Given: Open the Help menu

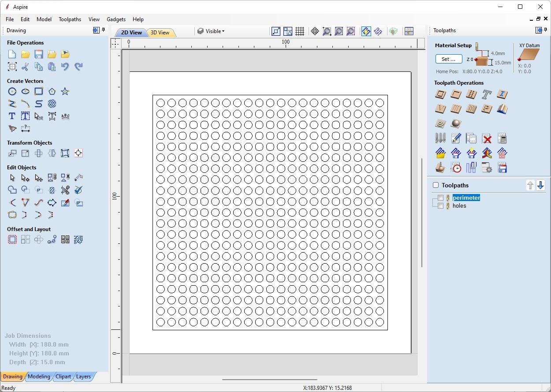Looking at the screenshot, I should [x=138, y=19].
